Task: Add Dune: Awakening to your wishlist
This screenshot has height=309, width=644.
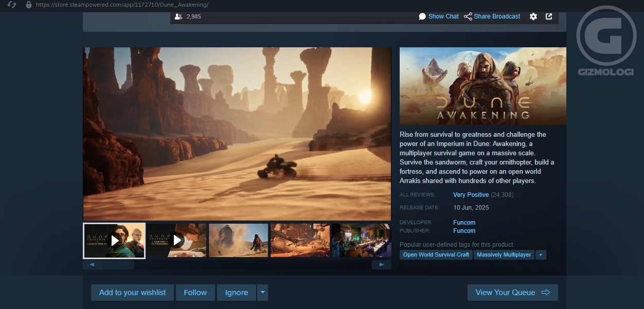Action: coord(132,292)
